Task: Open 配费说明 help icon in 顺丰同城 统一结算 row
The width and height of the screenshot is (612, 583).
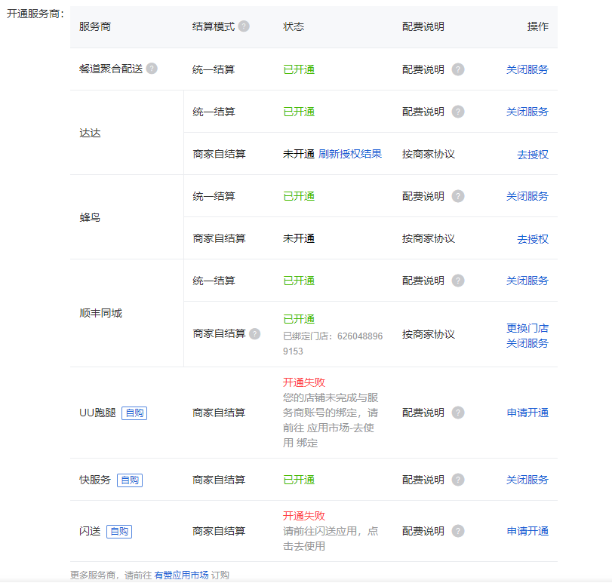Action: pyautogui.click(x=458, y=281)
